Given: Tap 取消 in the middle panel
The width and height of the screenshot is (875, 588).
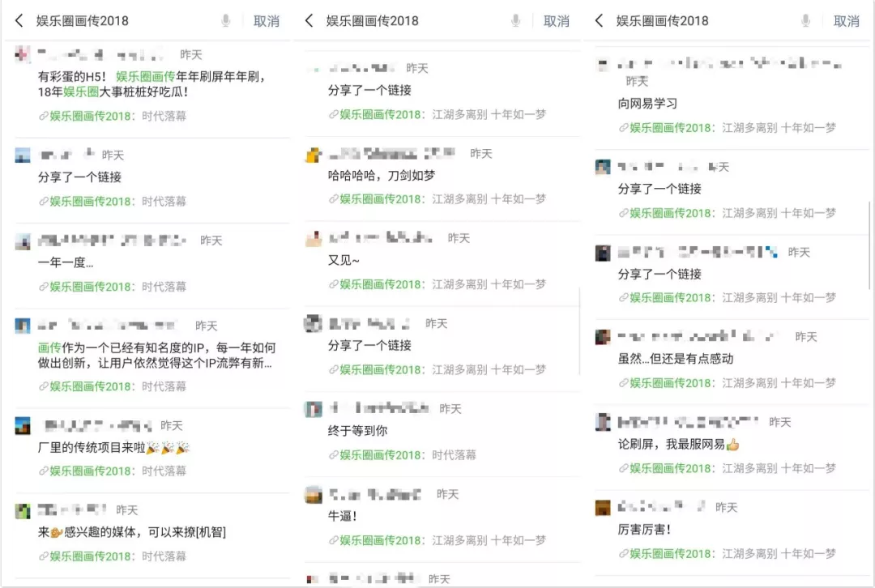Looking at the screenshot, I should click(x=557, y=20).
